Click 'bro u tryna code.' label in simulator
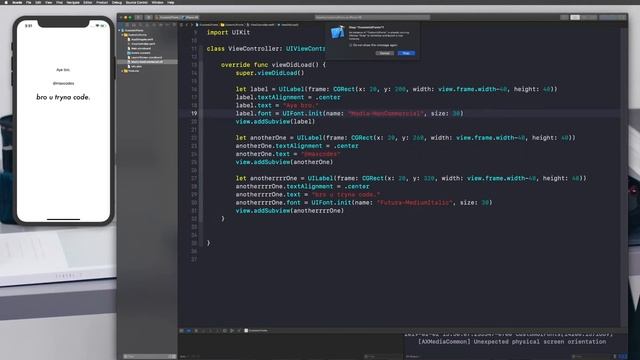This screenshot has height=360, width=640. click(x=63, y=97)
